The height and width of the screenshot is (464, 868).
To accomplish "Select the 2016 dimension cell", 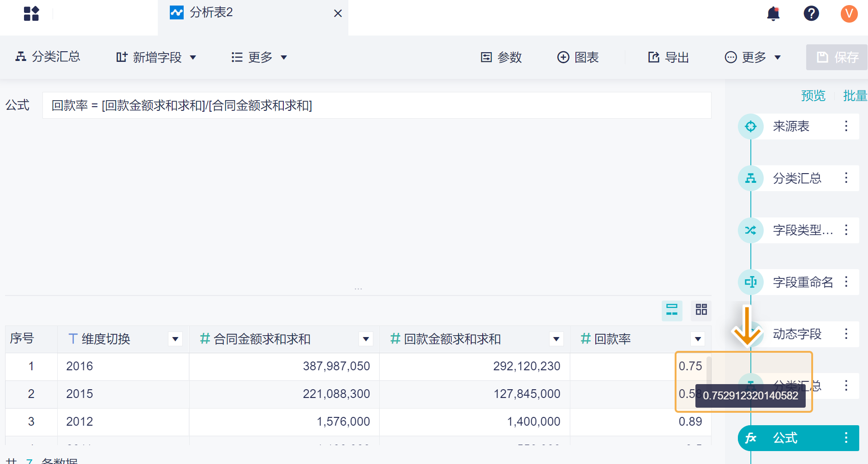I will [x=123, y=367].
